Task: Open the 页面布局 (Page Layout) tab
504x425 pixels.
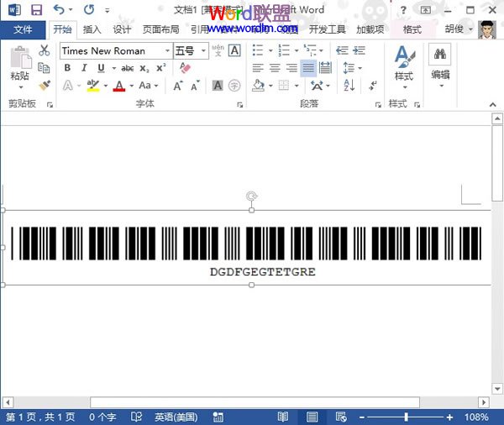Action: pos(160,29)
